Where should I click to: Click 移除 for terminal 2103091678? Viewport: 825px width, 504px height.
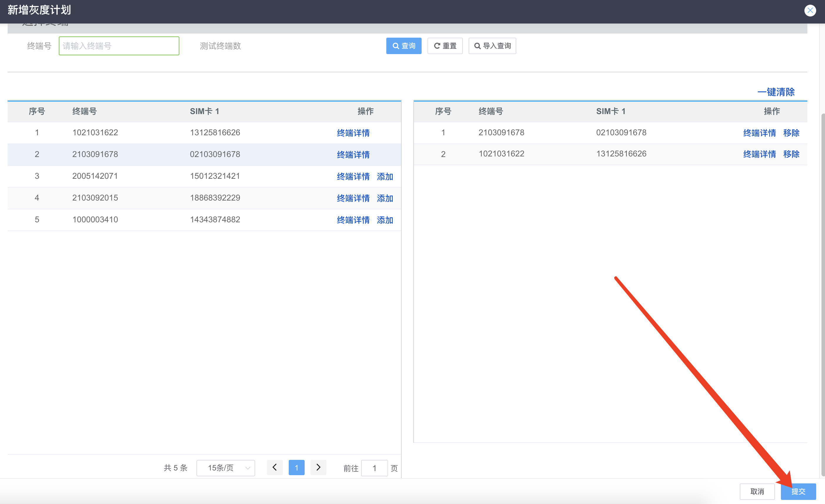[x=791, y=133]
